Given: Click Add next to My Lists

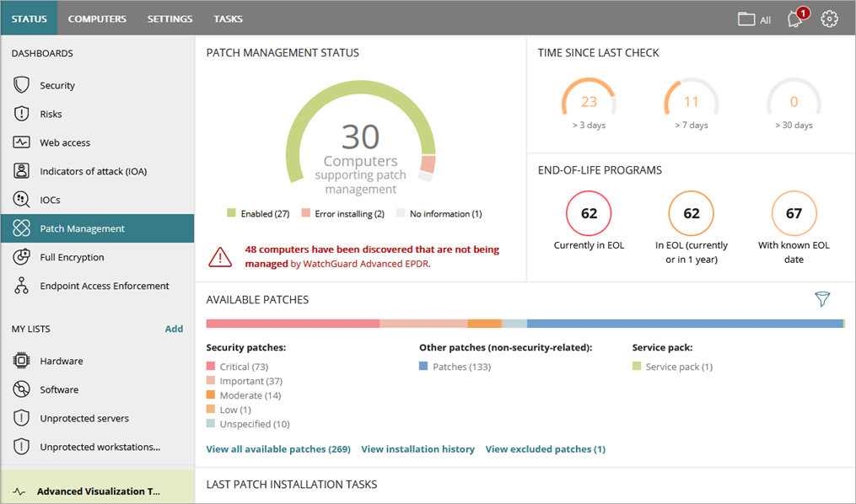Looking at the screenshot, I should point(174,329).
